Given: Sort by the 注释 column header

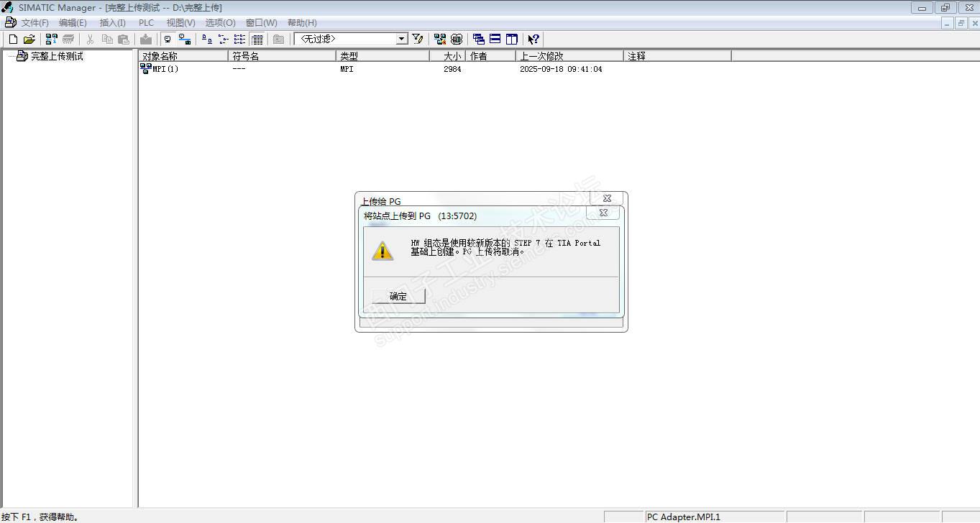Looking at the screenshot, I should point(677,56).
